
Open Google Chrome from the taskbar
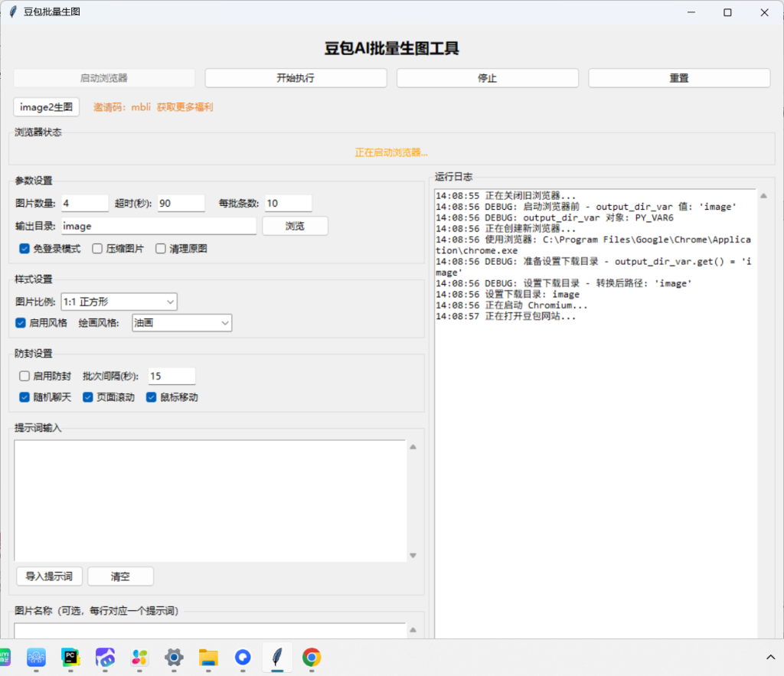(312, 657)
